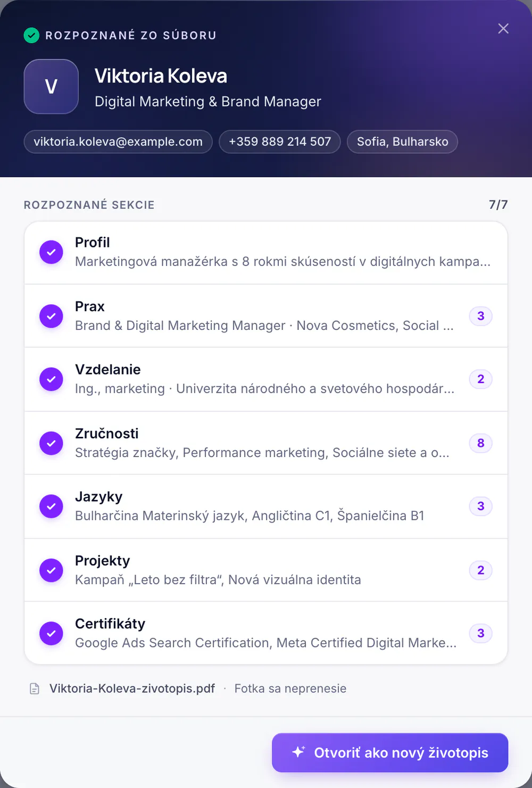Select the V avatar tile
The height and width of the screenshot is (788, 532).
tap(51, 87)
